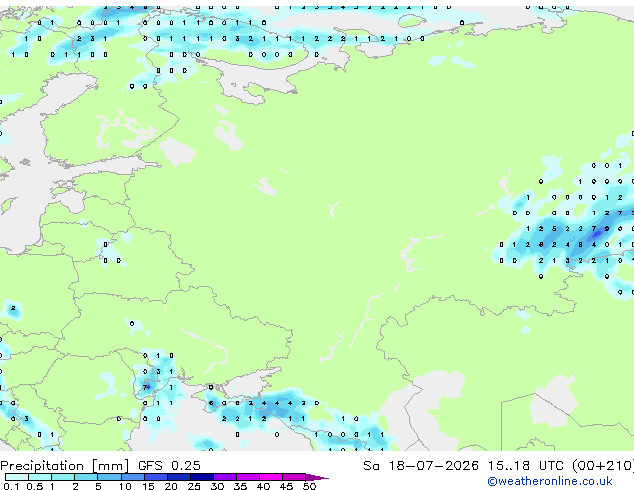Select the 20–25 mm dark blue swatch
Image resolution: width=634 pixels, height=490 pixels.
coord(178,477)
